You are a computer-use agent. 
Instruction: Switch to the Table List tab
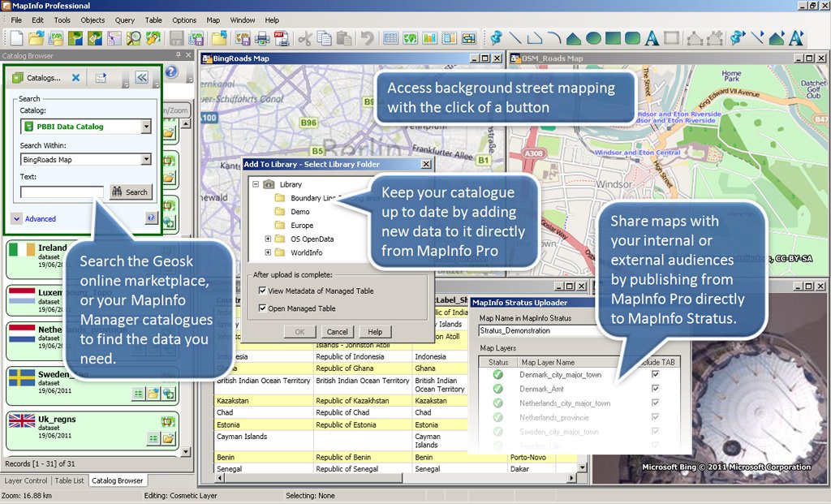click(70, 480)
